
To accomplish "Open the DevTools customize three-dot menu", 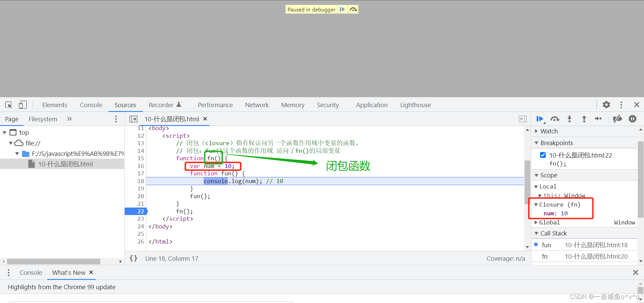I will click(x=621, y=105).
